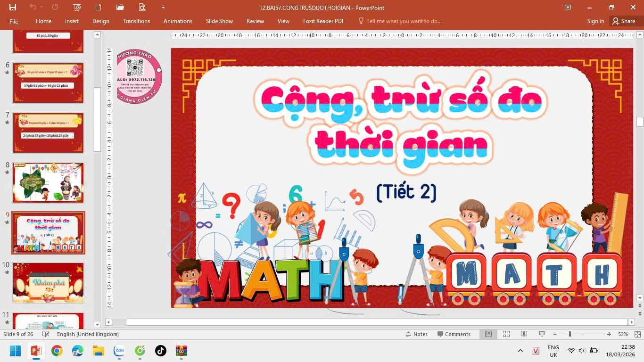
Task: Open the Animations tab
Action: point(178,21)
